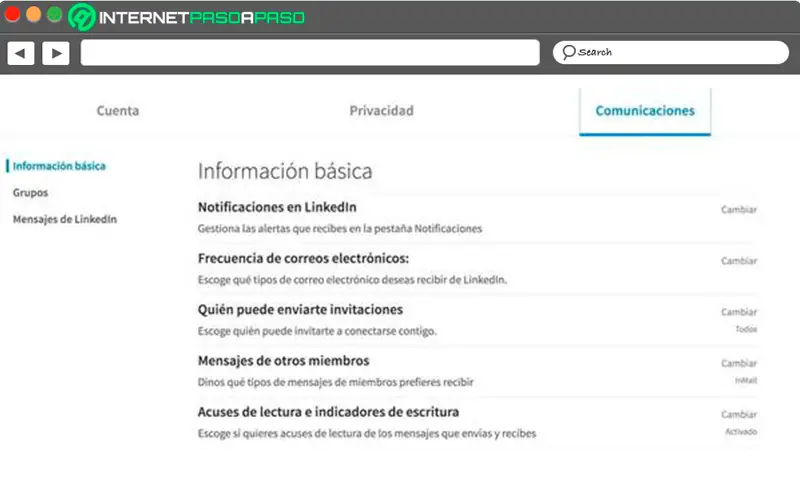Select the Comunicaciones tab

645,111
